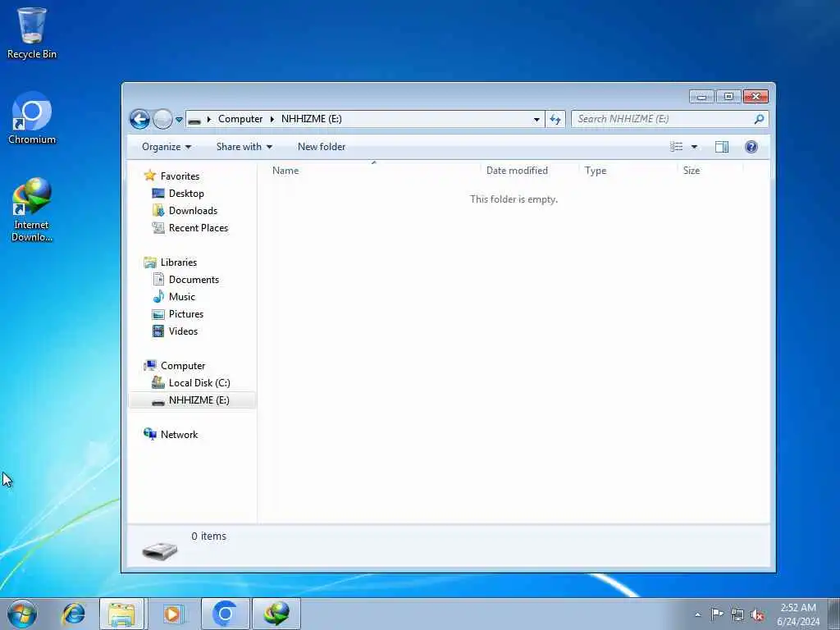The image size is (840, 630).
Task: Click the Windows Explorer taskbar button
Action: 121,614
